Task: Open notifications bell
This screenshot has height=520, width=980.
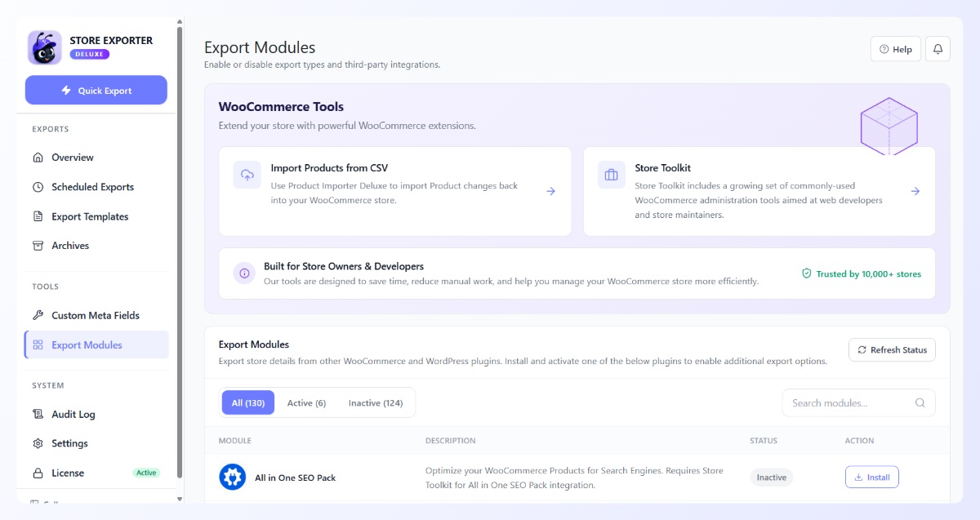Action: [x=938, y=49]
